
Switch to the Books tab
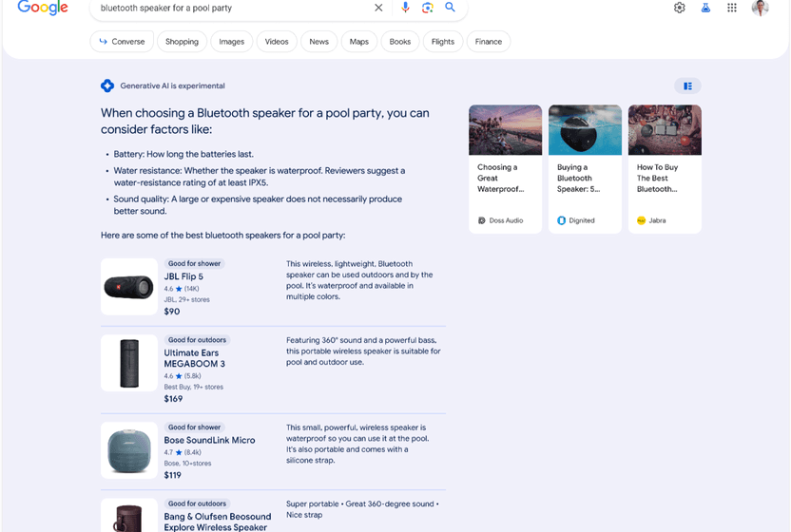pos(400,42)
